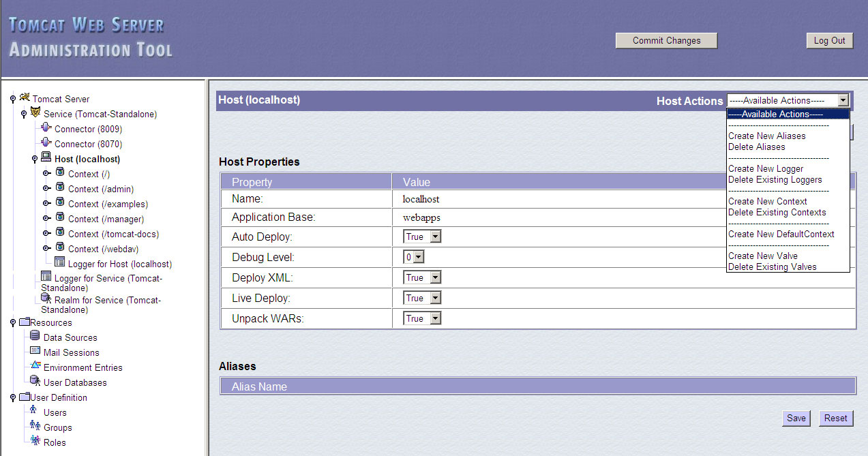The height and width of the screenshot is (456, 868).
Task: Choose Delete Existing Loggers
Action: pyautogui.click(x=775, y=179)
